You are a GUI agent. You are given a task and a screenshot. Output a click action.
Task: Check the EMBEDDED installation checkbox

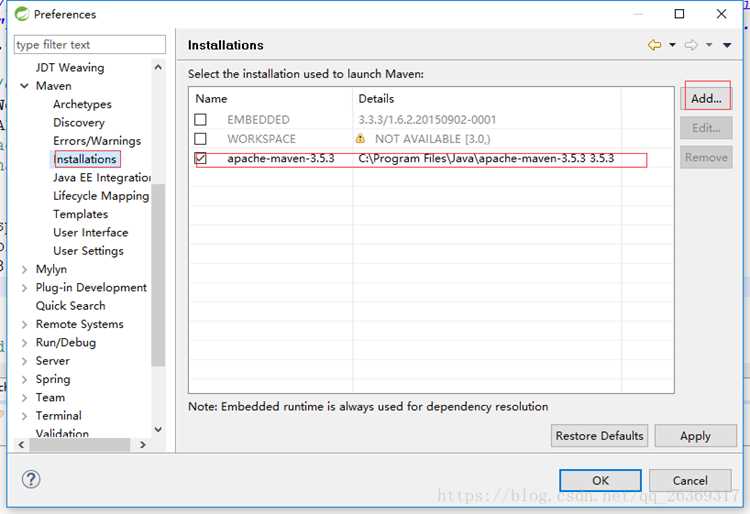(200, 119)
